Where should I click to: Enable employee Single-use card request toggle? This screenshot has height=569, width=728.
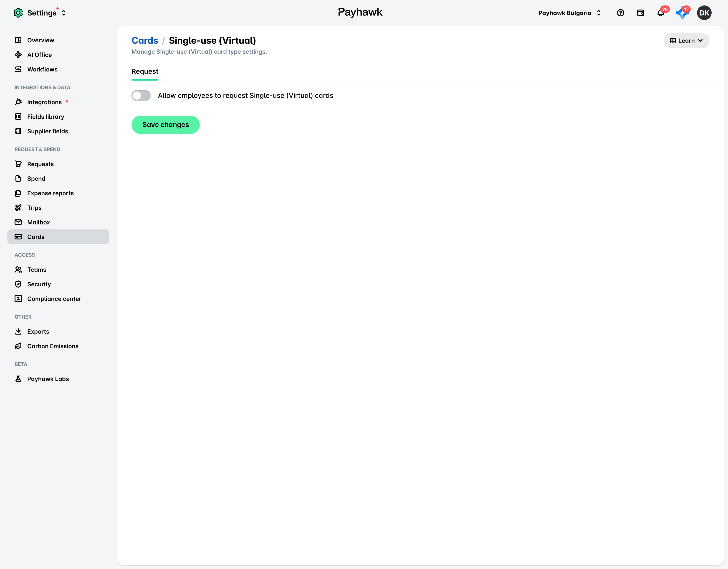[141, 95]
